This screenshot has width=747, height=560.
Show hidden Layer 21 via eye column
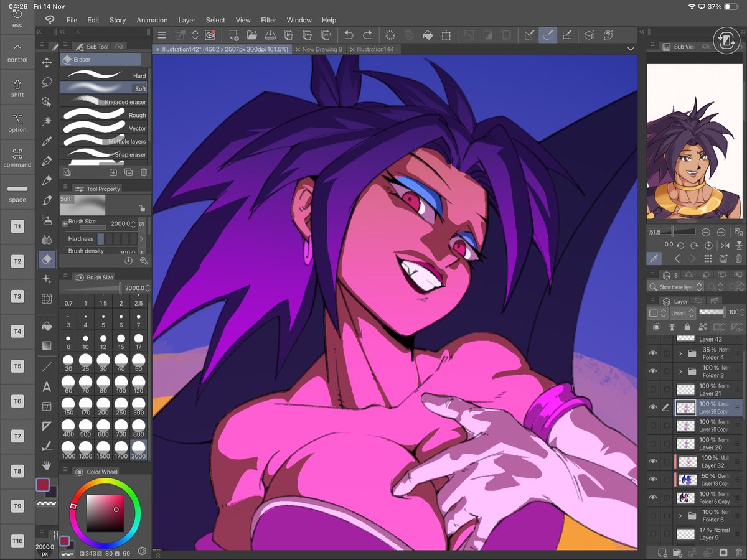pos(653,390)
